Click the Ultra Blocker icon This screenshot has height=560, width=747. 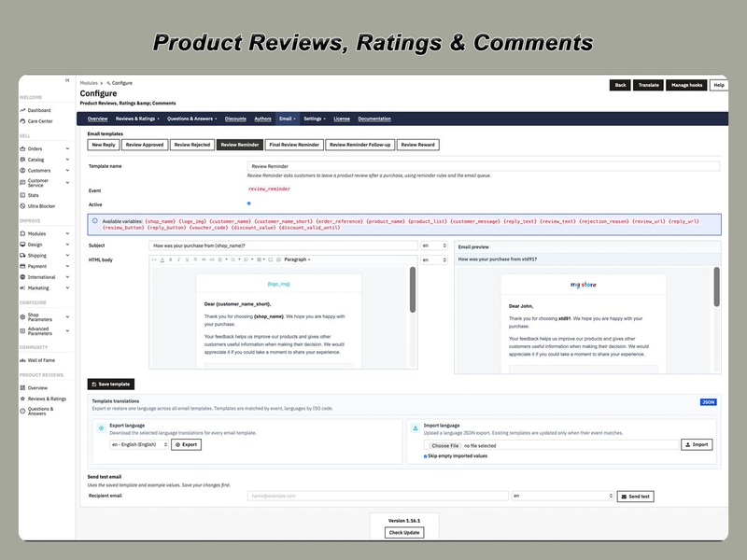(x=22, y=206)
